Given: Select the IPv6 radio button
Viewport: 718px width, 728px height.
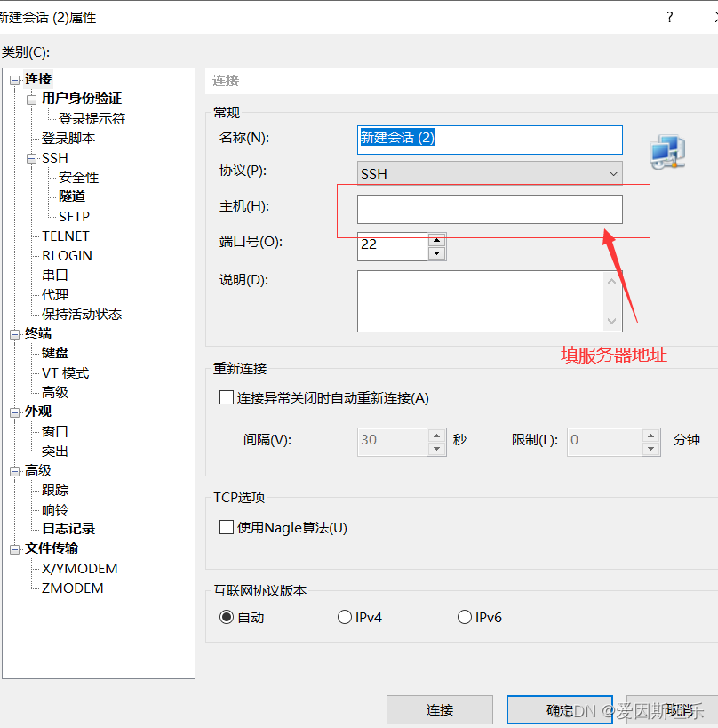Looking at the screenshot, I should [465, 617].
